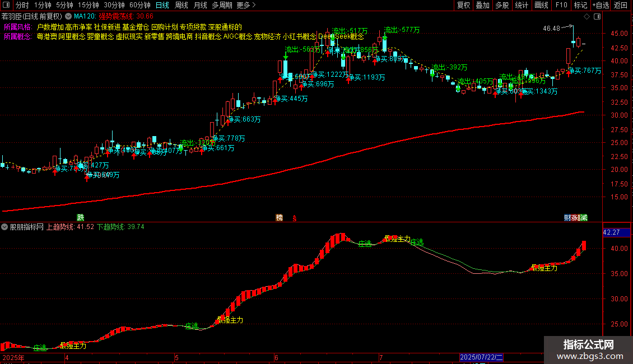The height and width of the screenshot is (364, 633).
Task: Toggle the left side panel icon
Action: [6, 5]
